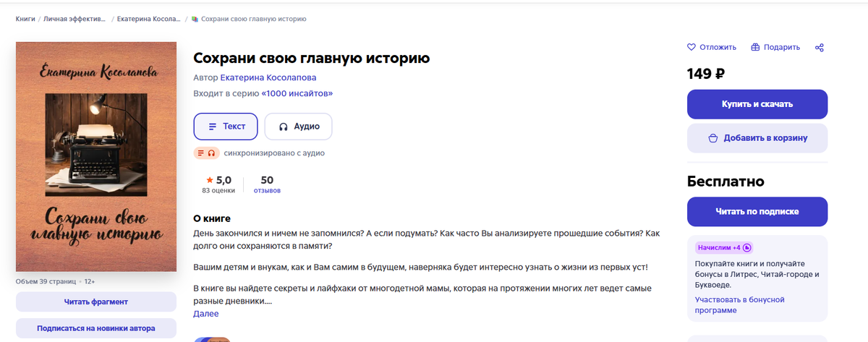This screenshot has height=342, width=868.
Task: Click the share icon
Action: coord(820,48)
